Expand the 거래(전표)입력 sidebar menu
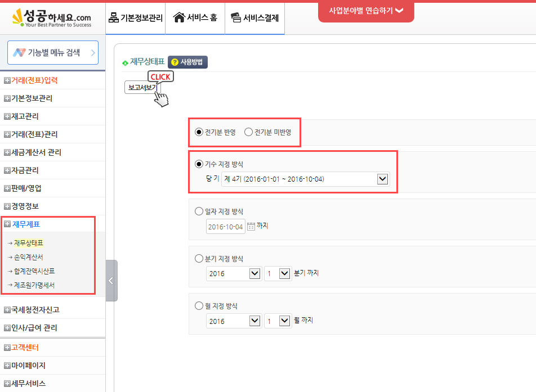The height and width of the screenshot is (392, 536). pos(34,80)
